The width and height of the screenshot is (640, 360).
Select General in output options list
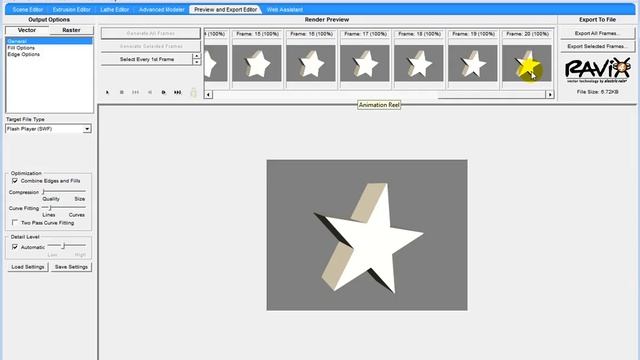tap(49, 41)
